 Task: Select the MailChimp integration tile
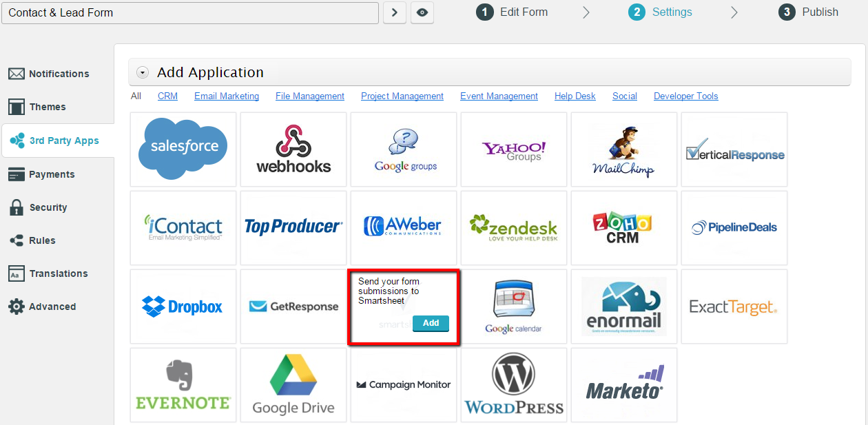point(624,149)
